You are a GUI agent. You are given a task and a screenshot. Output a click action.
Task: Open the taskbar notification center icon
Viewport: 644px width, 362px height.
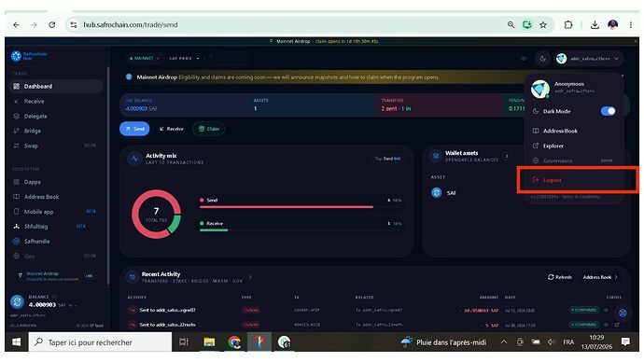pos(625,341)
